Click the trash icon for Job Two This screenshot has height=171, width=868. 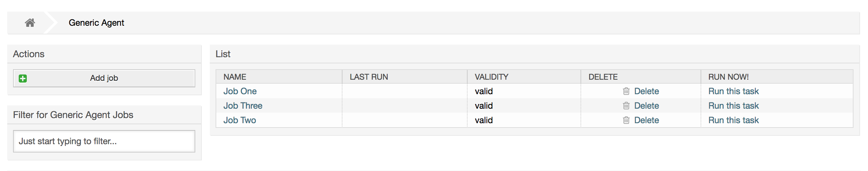pyautogui.click(x=626, y=120)
